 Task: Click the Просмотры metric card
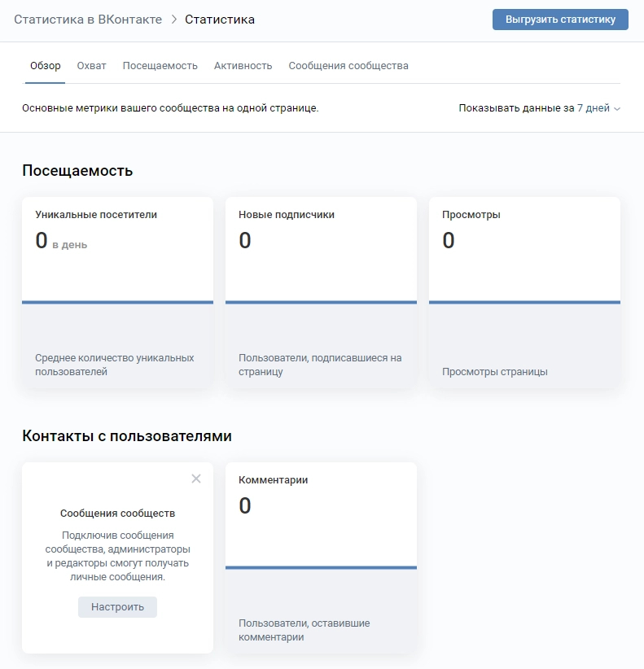(524, 244)
